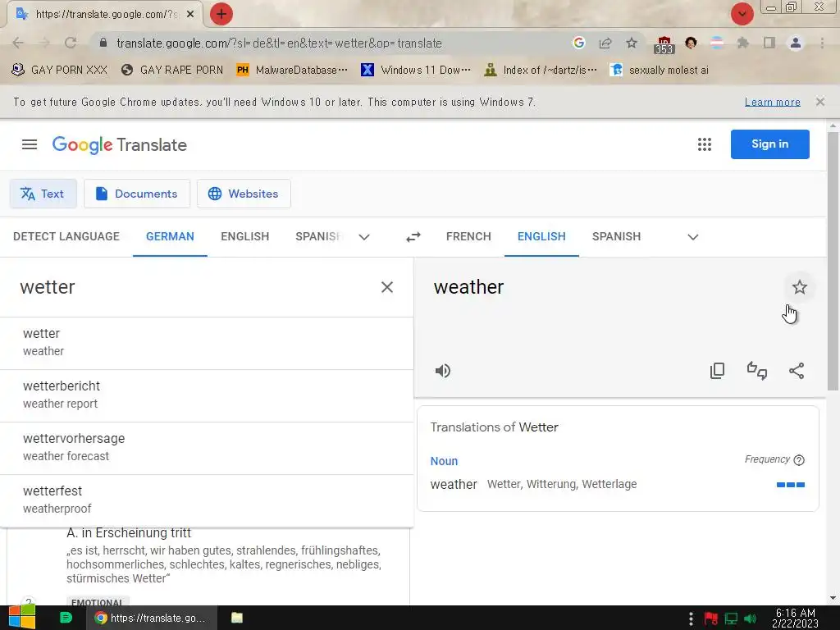Switch to Documents translation mode
Screen dimensions: 840x630
(x=137, y=194)
